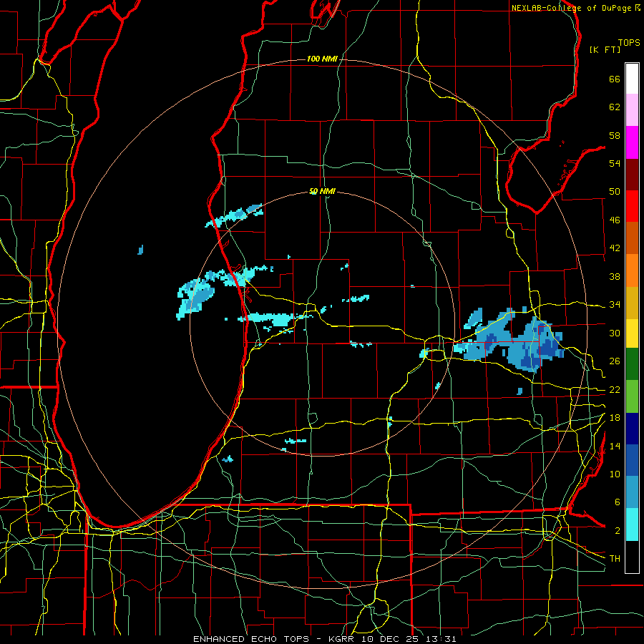Image resolution: width=644 pixels, height=644 pixels.
Task: Click the ENHANCED ECHO TOPS caption
Action: click(251, 639)
